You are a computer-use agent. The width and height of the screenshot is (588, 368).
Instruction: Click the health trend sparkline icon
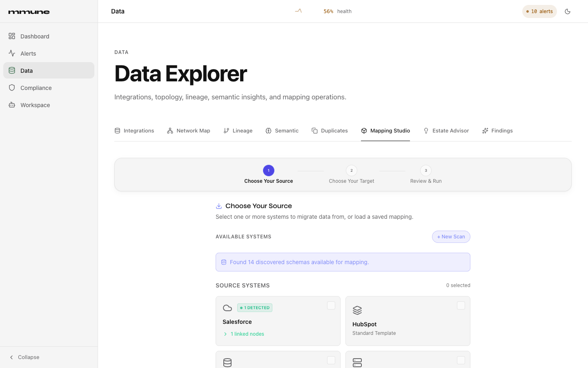[x=298, y=11]
